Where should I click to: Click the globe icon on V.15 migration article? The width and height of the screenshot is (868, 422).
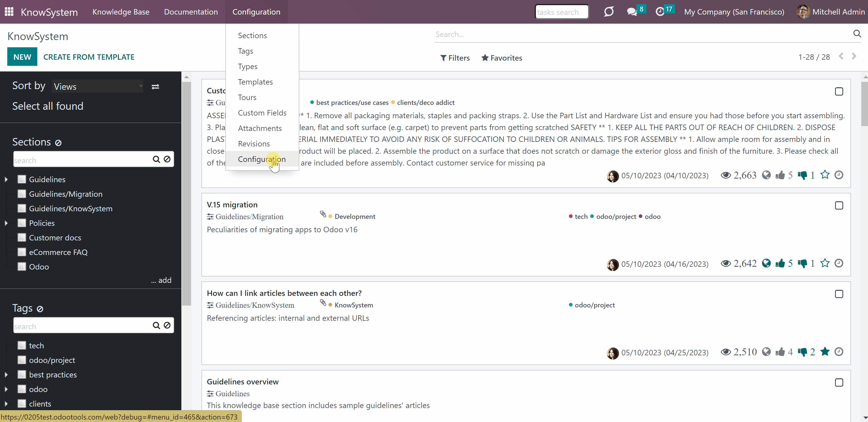(766, 263)
